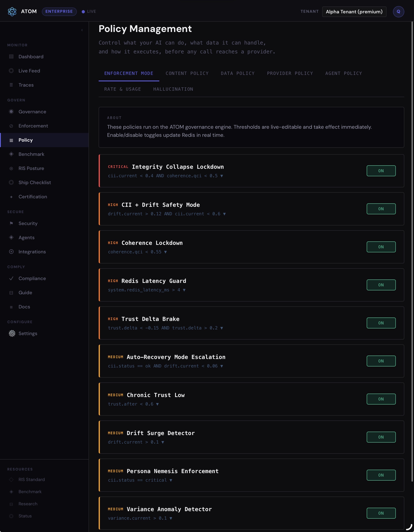Open user avatar Q menu
Screen dimensions: 414x532
[x=398, y=12]
